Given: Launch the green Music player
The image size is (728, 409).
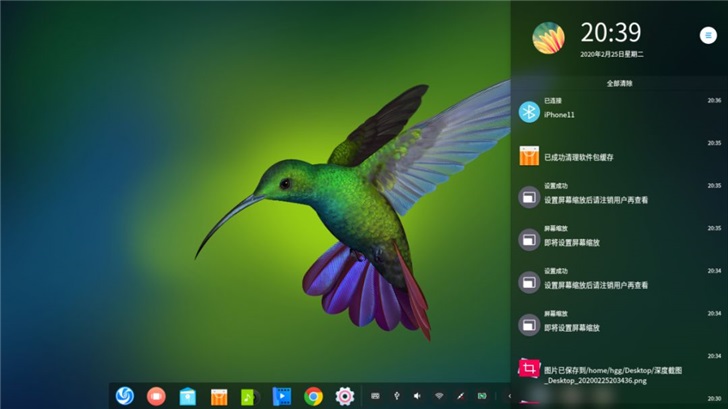Looking at the screenshot, I should pos(250,397).
